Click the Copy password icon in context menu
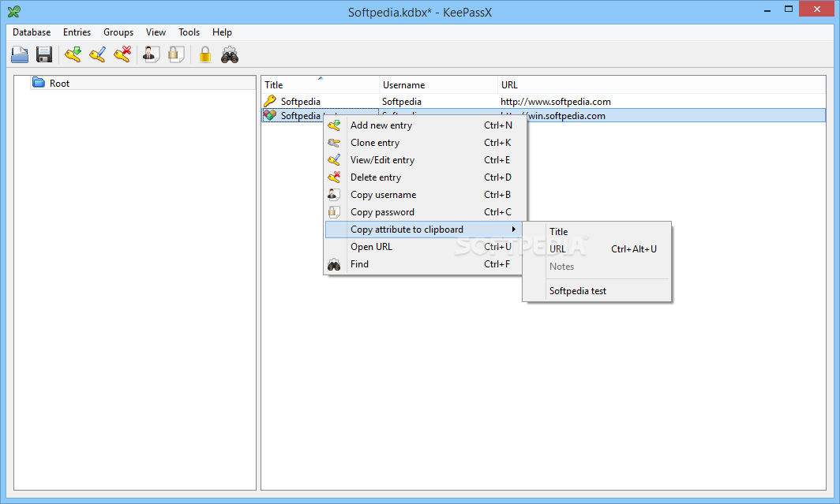840x504 pixels. click(x=334, y=212)
